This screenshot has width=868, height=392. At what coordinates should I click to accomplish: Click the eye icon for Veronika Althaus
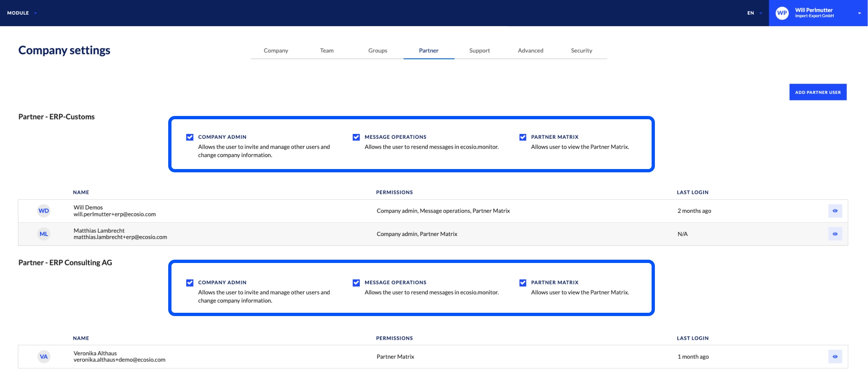coord(835,356)
